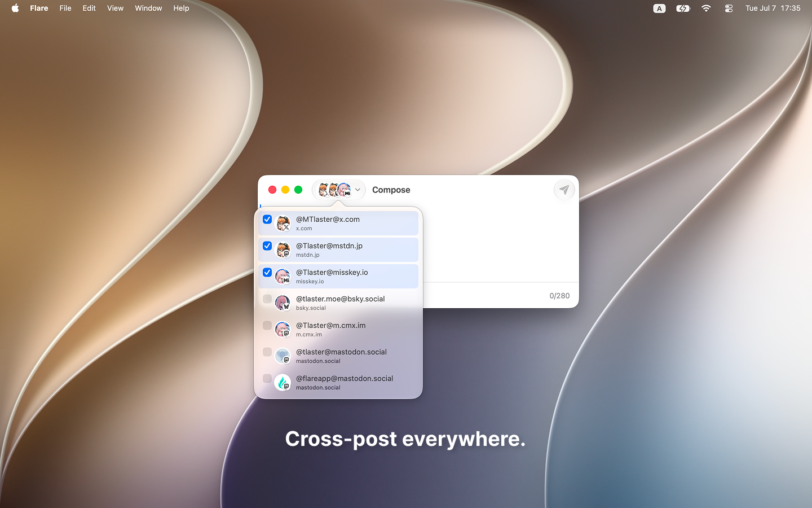This screenshot has width=812, height=508.
Task: Check the @Tlaster@m.cmx.im account checkbox
Action: tap(267, 325)
